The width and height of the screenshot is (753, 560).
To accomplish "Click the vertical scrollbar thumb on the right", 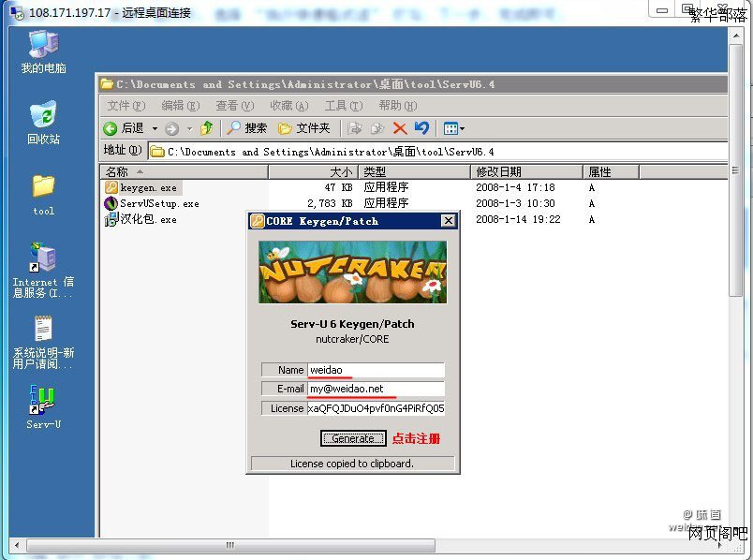I will tap(736, 170).
